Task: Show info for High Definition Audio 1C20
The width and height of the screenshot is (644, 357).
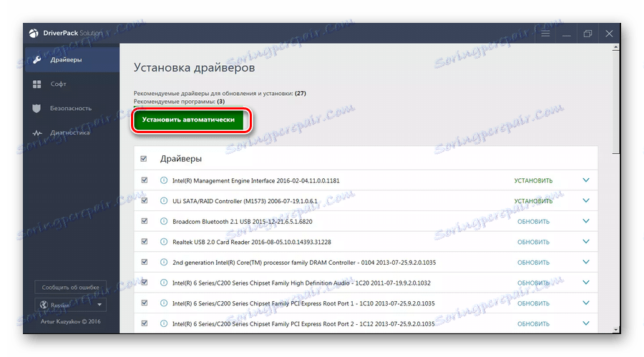Action: point(164,283)
